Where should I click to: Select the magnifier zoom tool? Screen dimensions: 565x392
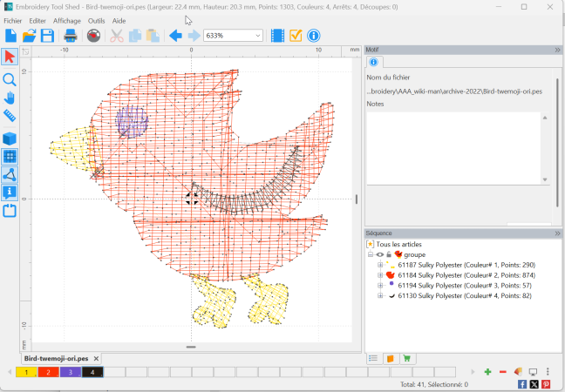point(10,79)
